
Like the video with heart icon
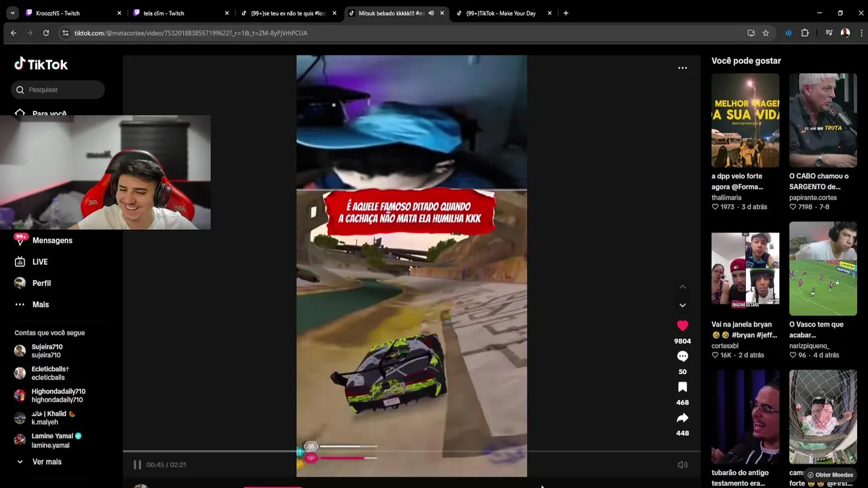(x=682, y=325)
